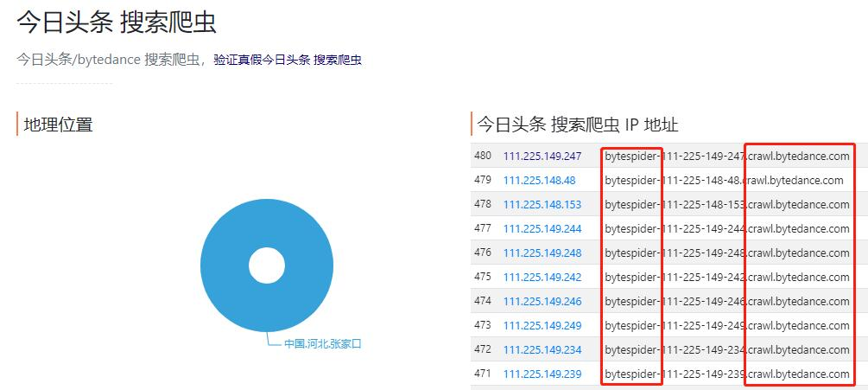Open IP address 111.225.149.248
The image size is (868, 390).
542,253
